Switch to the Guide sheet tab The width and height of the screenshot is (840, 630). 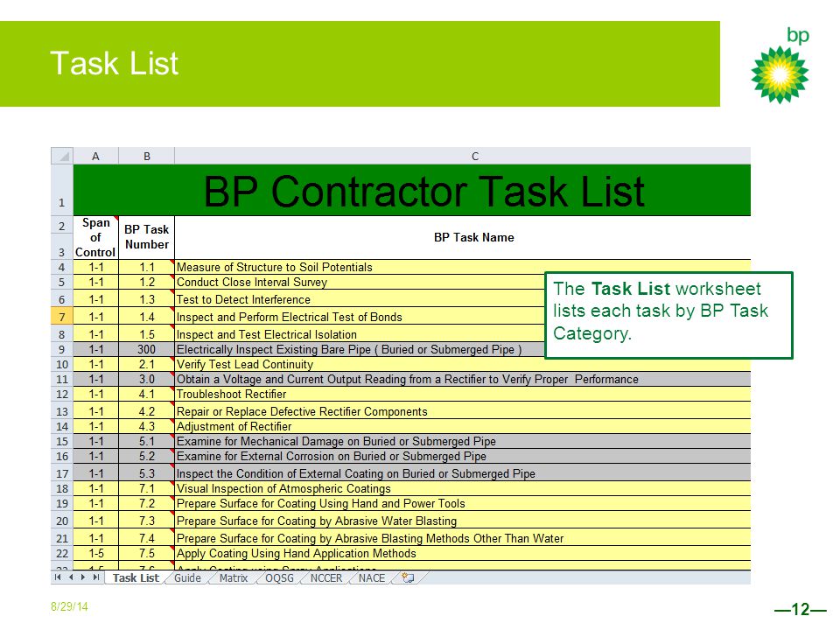(x=187, y=578)
